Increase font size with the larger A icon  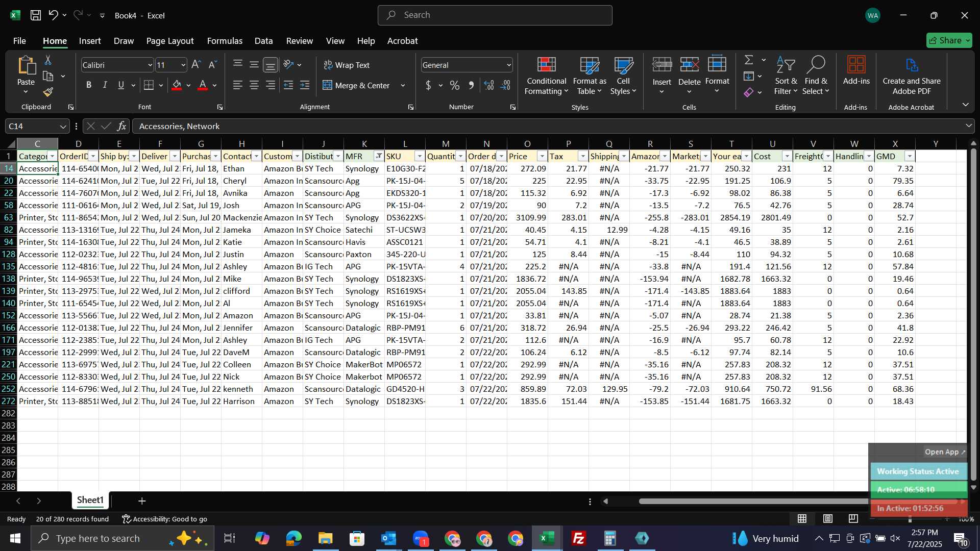(x=196, y=65)
